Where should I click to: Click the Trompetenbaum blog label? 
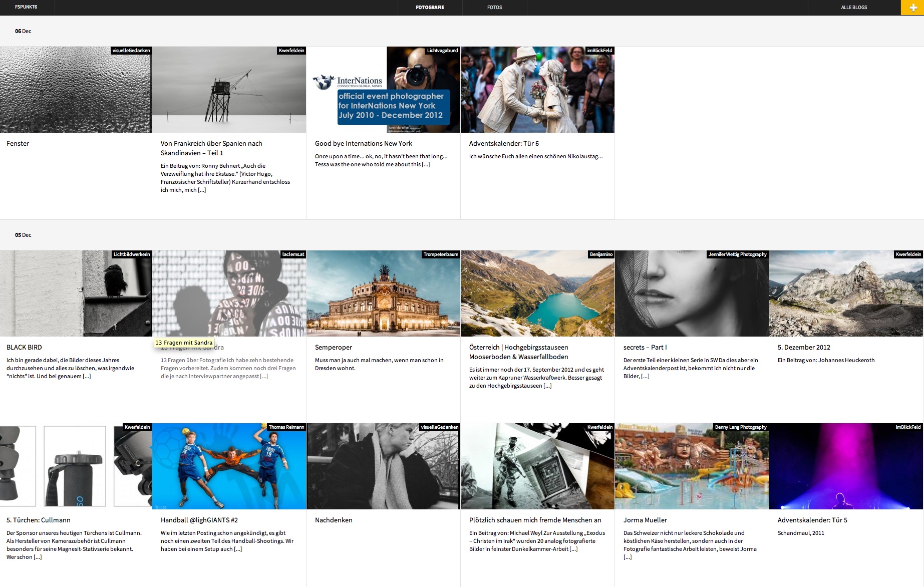(441, 254)
